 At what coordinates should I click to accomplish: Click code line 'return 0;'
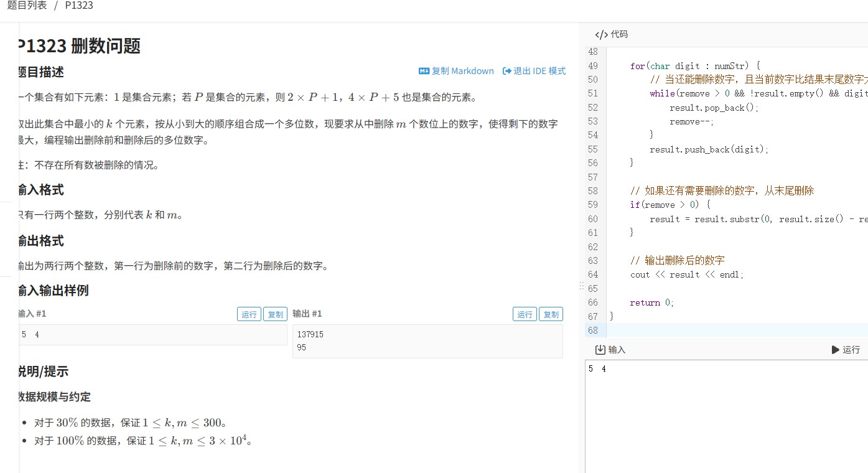pos(652,302)
